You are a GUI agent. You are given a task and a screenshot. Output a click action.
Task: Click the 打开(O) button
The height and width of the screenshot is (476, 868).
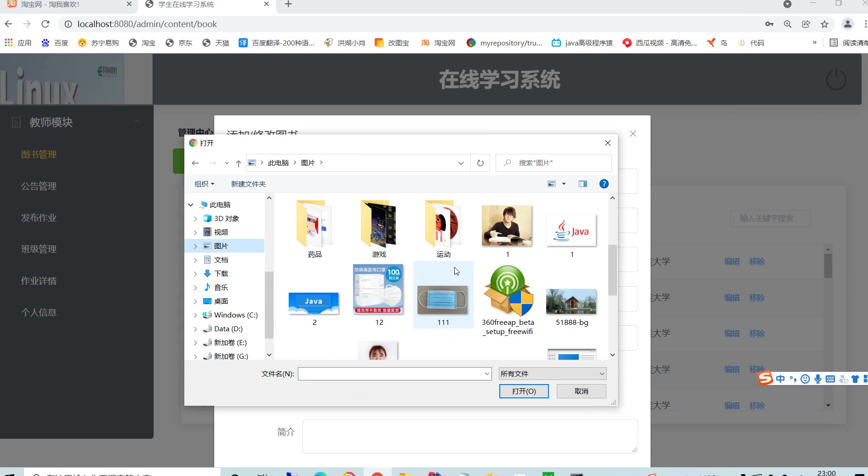pyautogui.click(x=524, y=391)
